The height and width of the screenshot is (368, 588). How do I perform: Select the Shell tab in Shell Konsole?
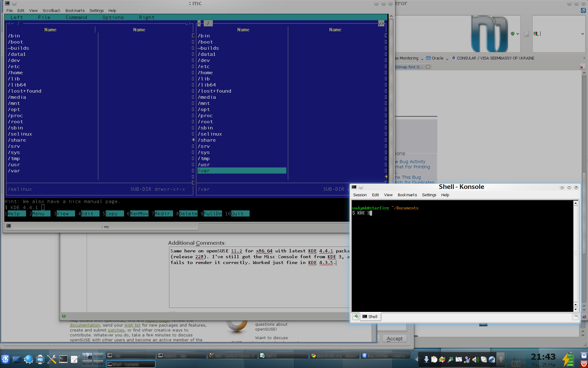370,316
